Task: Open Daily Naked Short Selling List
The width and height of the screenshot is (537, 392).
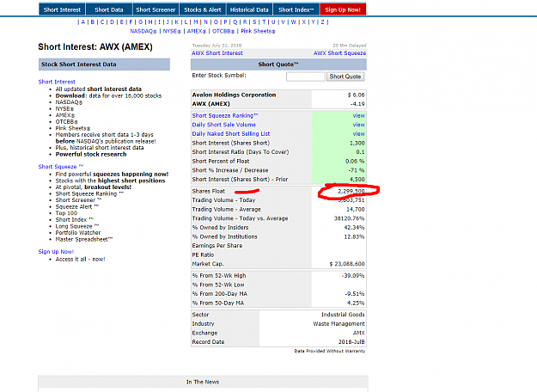Action: [231, 134]
